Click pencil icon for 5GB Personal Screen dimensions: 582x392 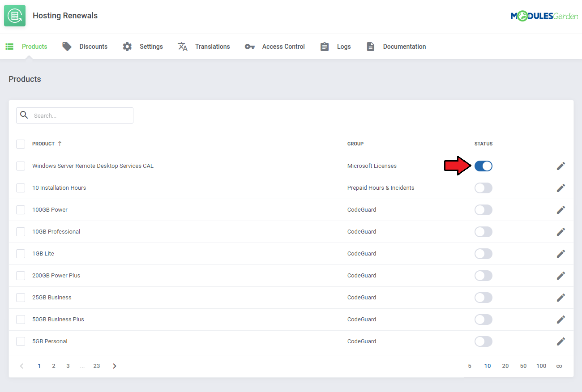click(x=561, y=341)
